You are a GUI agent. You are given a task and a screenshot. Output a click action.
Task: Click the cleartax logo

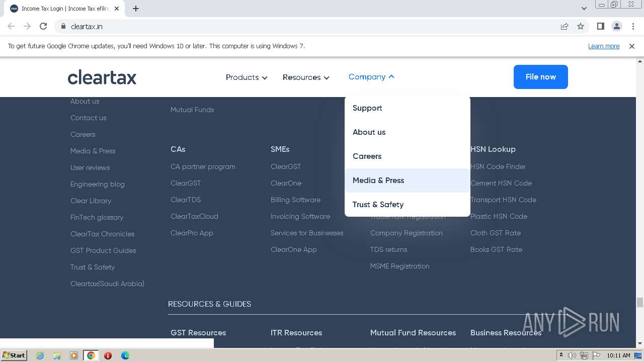pos(102,77)
